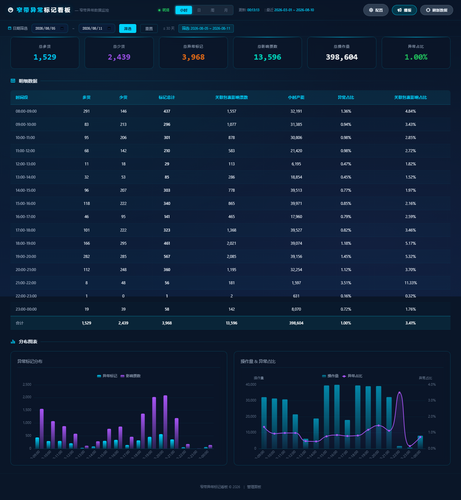This screenshot has width=461, height=500.
Task: Click the chart icon beside the distribution charts heading
Action: [13, 342]
